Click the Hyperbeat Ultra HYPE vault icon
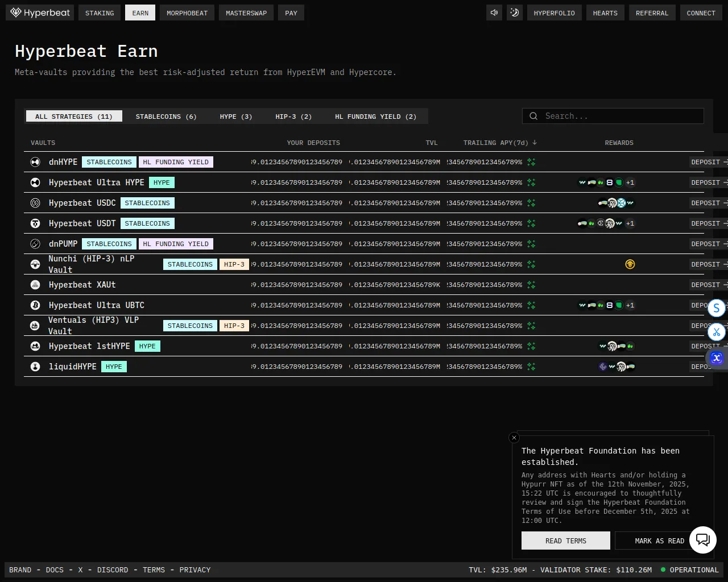 tap(35, 182)
